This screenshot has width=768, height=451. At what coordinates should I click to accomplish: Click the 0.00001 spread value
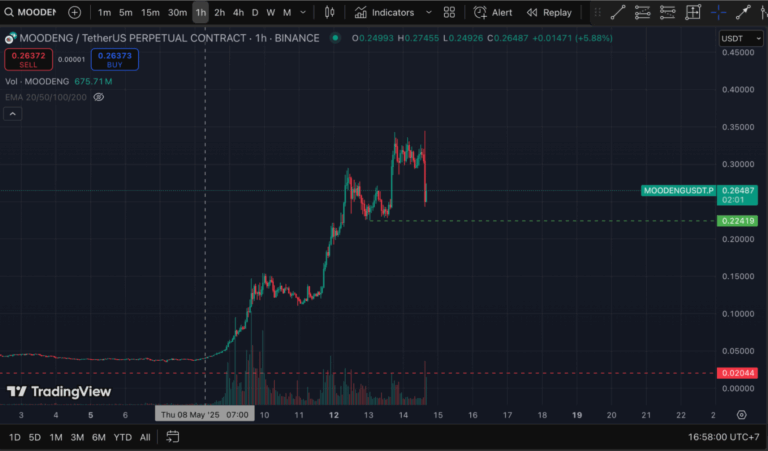tap(72, 60)
